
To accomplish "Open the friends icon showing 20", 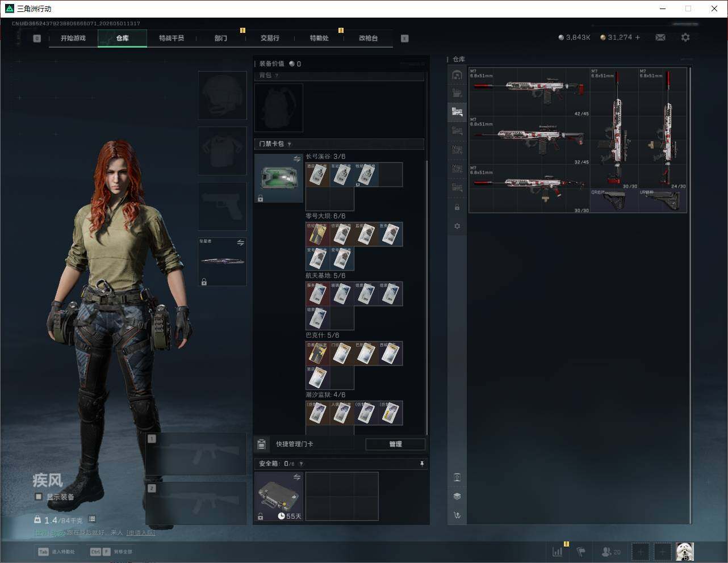I will point(611,552).
